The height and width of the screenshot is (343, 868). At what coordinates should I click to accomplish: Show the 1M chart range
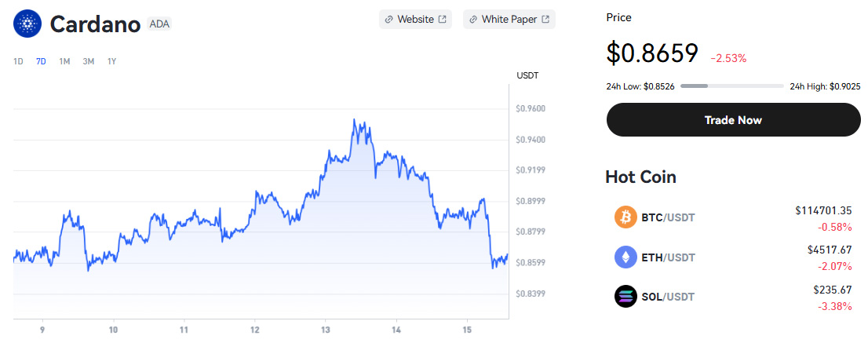(64, 61)
